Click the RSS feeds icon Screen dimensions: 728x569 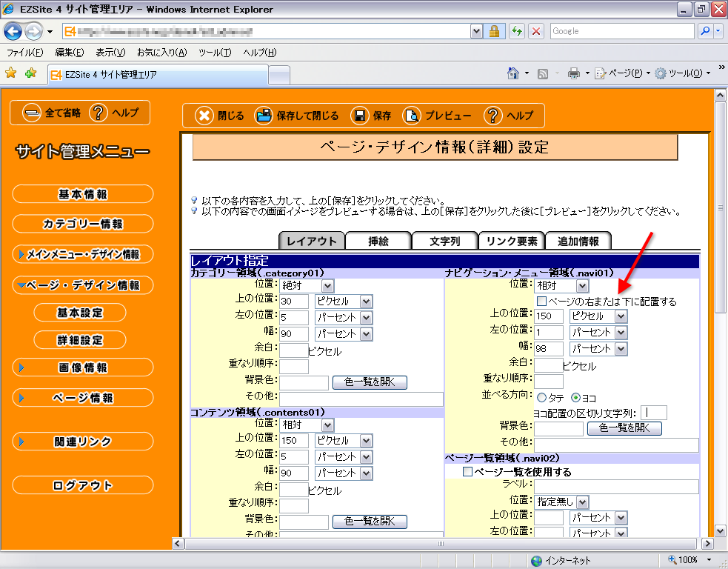tap(542, 73)
